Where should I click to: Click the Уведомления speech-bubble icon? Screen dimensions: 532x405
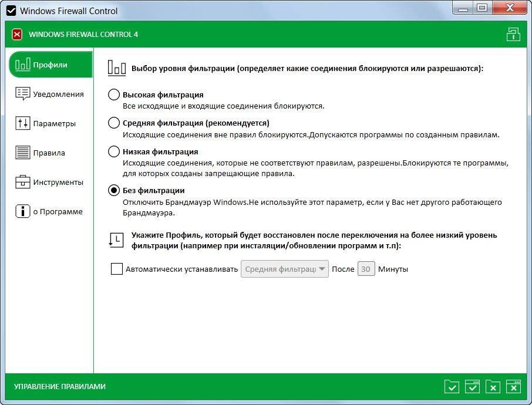coord(23,93)
